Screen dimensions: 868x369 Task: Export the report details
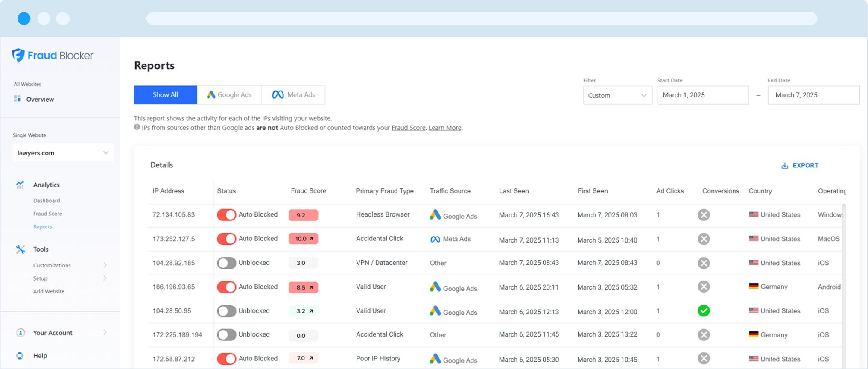800,165
